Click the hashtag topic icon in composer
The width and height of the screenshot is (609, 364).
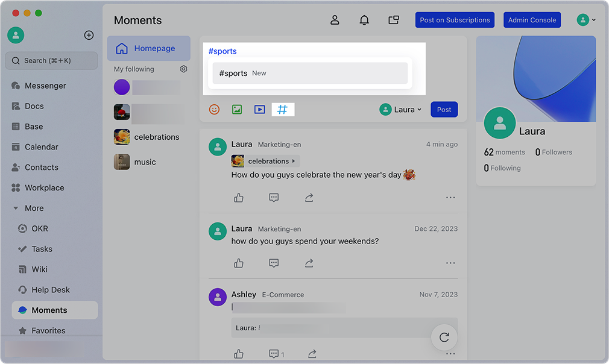click(282, 110)
